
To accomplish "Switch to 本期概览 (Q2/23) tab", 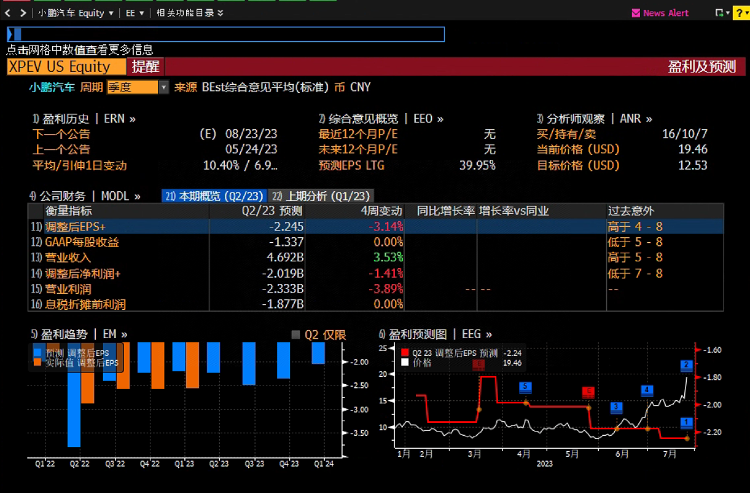I will point(214,196).
